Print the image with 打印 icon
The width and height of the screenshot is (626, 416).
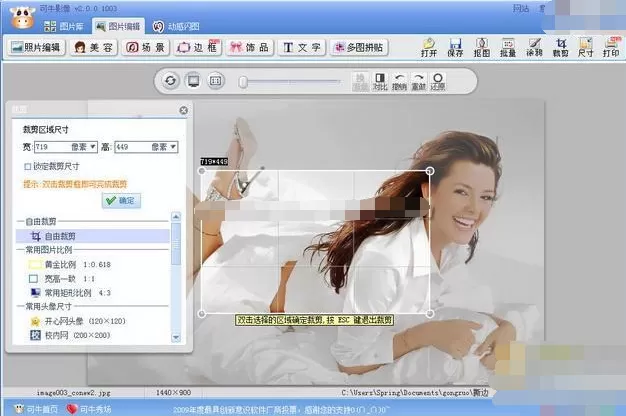click(611, 48)
